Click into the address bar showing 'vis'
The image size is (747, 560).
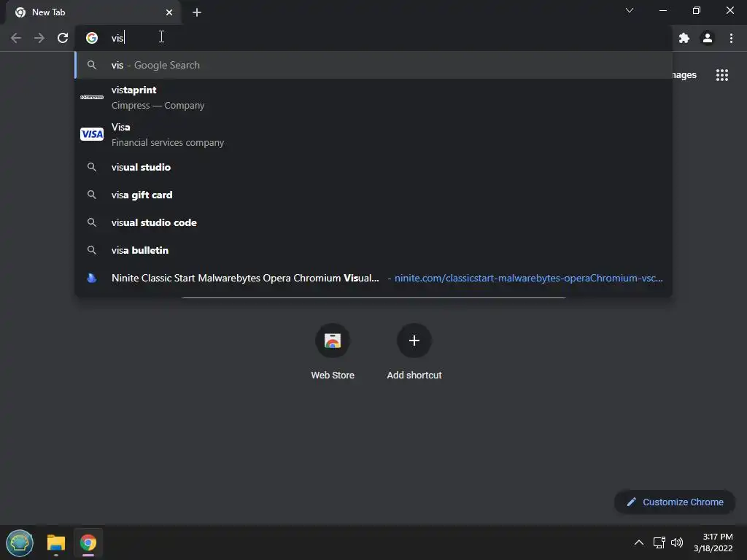374,38
